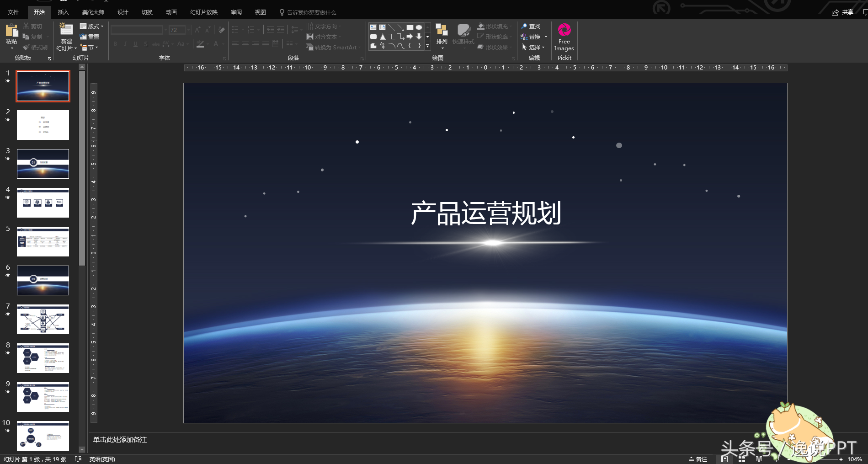This screenshot has width=868, height=464.
Task: Switch to the Insert (插入) tab
Action: click(x=63, y=12)
